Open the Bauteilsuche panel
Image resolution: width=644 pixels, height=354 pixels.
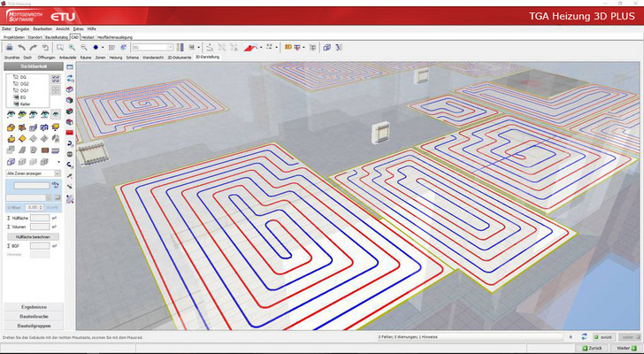pyautogui.click(x=34, y=317)
